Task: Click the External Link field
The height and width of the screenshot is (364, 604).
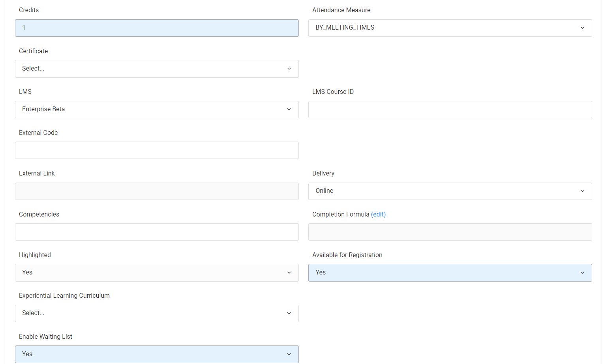Action: coord(157,191)
